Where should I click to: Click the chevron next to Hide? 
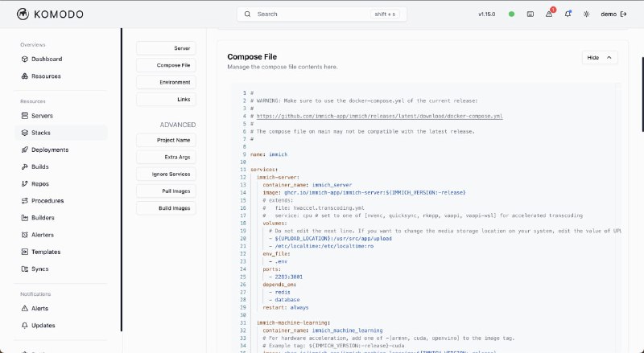point(609,57)
